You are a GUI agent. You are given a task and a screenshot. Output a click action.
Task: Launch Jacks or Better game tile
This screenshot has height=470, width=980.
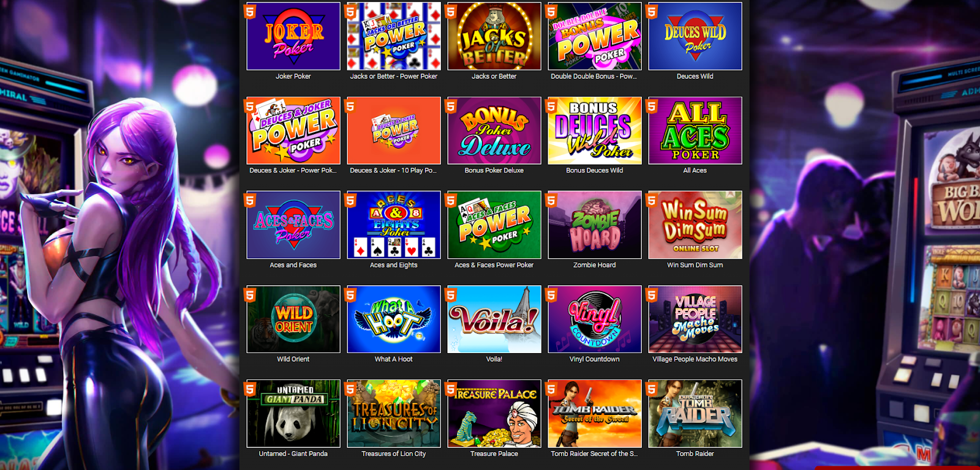(x=494, y=36)
